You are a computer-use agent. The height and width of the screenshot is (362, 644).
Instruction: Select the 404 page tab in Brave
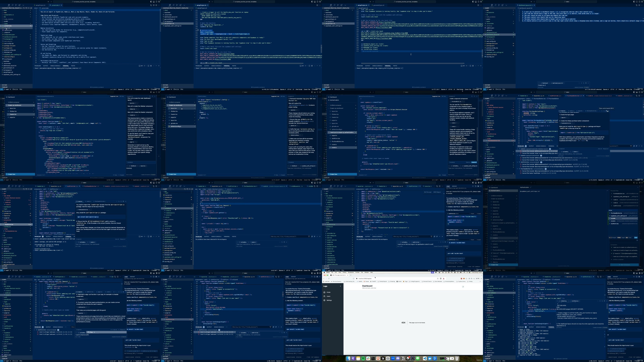[339, 275]
